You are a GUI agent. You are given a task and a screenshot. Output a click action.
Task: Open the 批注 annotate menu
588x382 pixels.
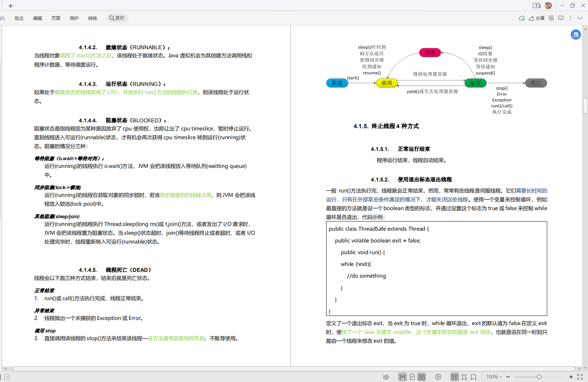click(19, 18)
